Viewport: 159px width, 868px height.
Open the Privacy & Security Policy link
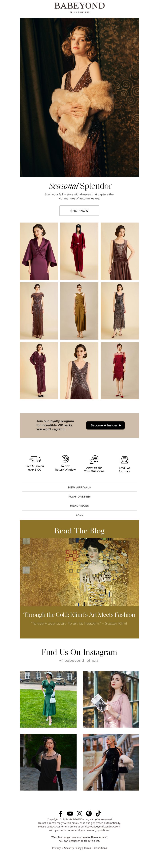(67, 848)
